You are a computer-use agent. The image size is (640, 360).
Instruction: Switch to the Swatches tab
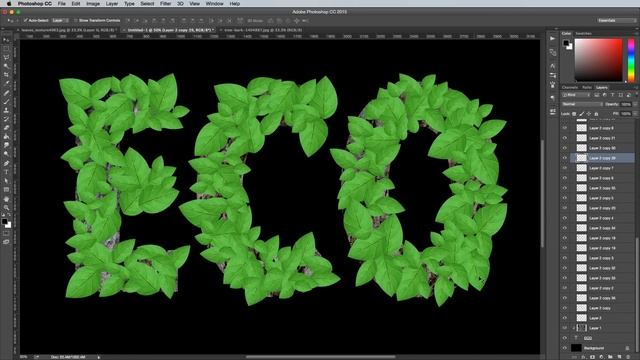[583, 33]
